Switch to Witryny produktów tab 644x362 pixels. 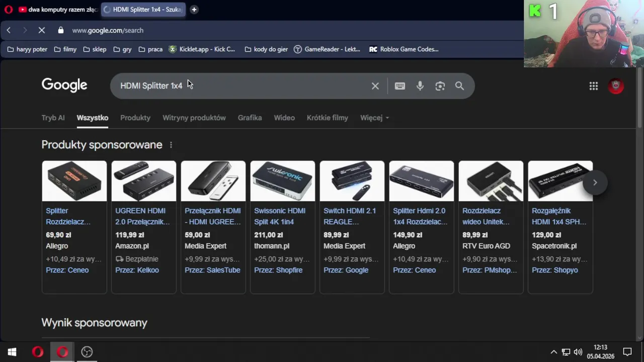(x=194, y=118)
